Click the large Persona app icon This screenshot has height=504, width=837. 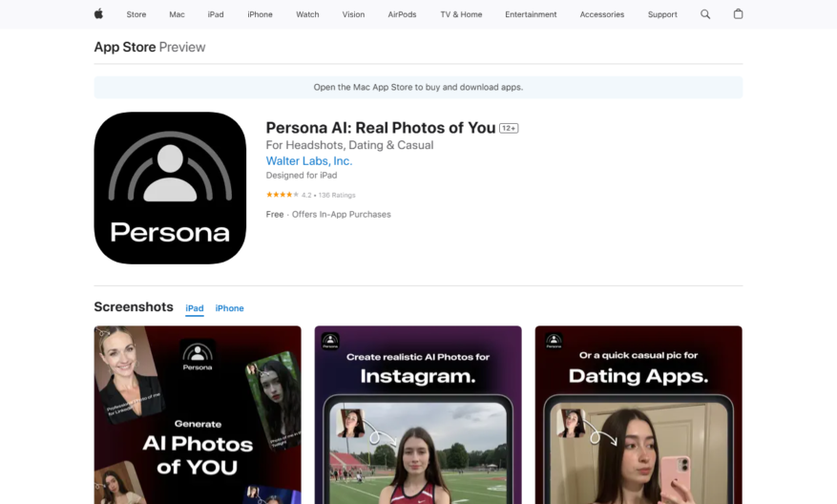point(170,188)
